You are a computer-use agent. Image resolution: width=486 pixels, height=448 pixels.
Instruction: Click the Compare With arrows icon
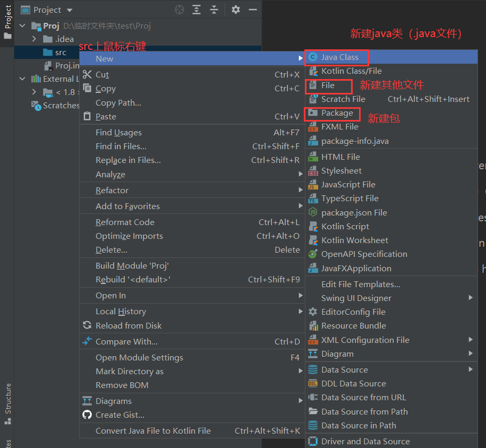pyautogui.click(x=87, y=341)
